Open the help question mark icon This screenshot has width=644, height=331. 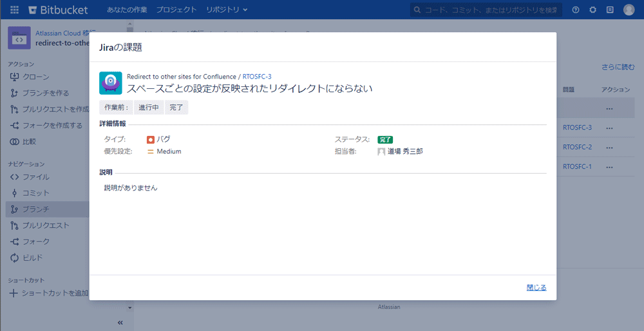click(576, 10)
